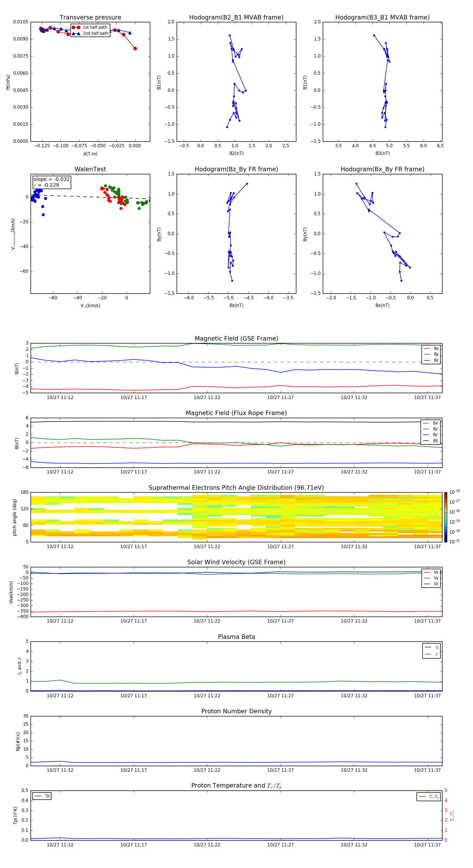Click the "Proton Number Density" title
Screen dimensions: 473x868
(x=236, y=711)
